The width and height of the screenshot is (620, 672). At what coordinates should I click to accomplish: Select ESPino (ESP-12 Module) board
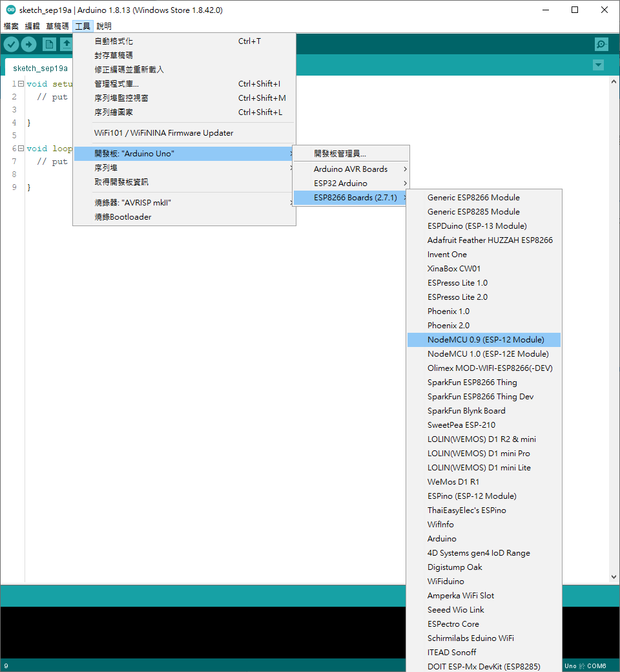click(x=484, y=496)
